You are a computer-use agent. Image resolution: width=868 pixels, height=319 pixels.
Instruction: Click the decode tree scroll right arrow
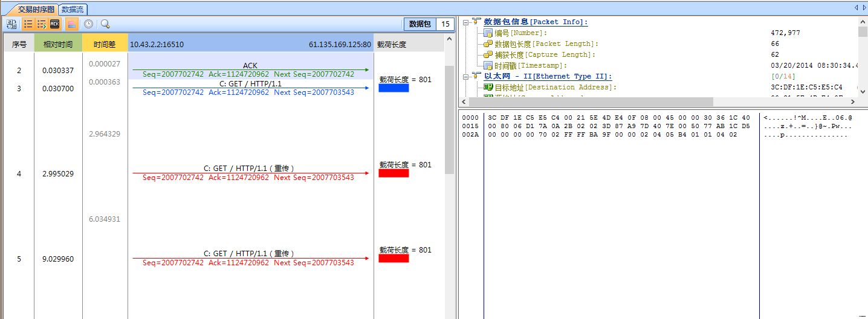(853, 102)
